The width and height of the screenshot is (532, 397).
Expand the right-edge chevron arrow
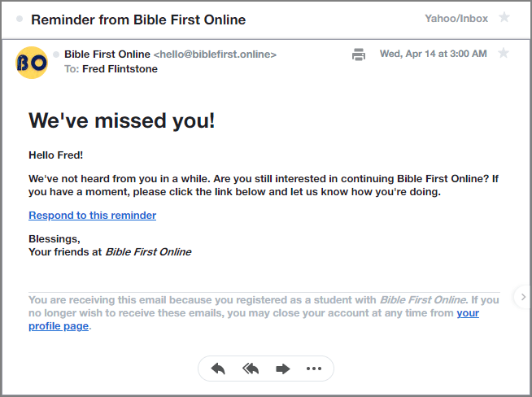(524, 297)
